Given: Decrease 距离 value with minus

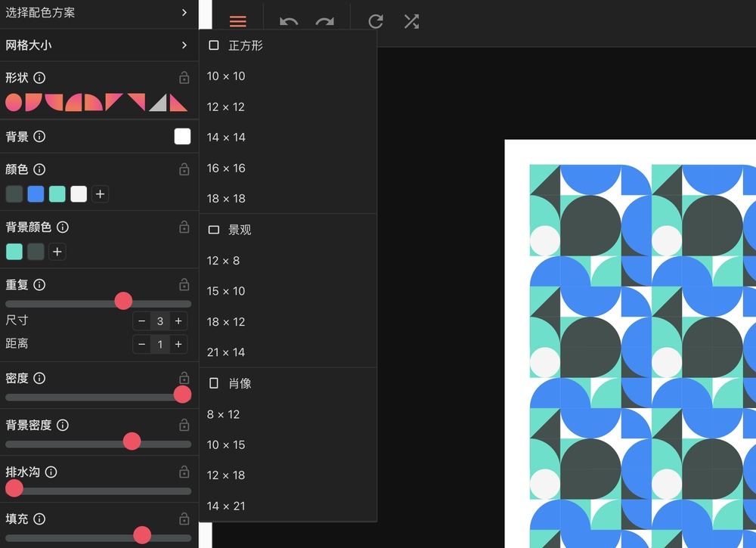Looking at the screenshot, I should click(142, 344).
